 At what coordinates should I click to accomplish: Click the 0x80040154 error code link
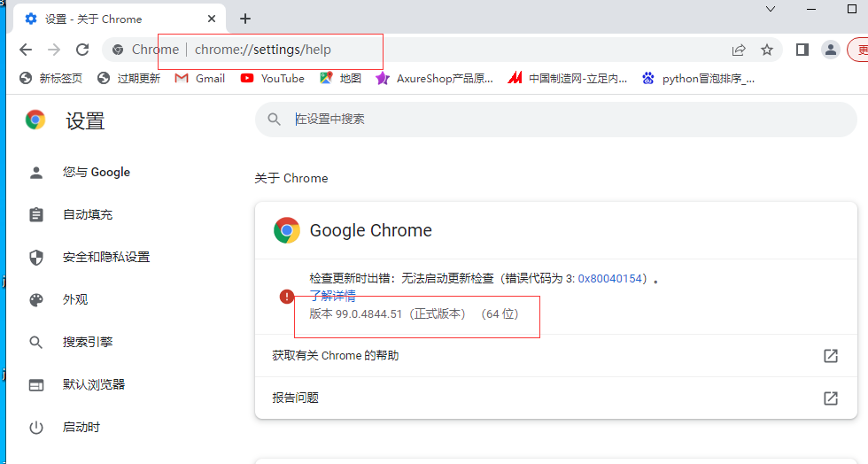click(609, 279)
